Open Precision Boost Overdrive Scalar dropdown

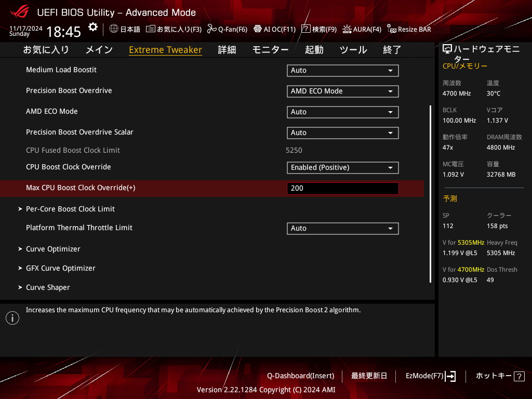(x=343, y=133)
